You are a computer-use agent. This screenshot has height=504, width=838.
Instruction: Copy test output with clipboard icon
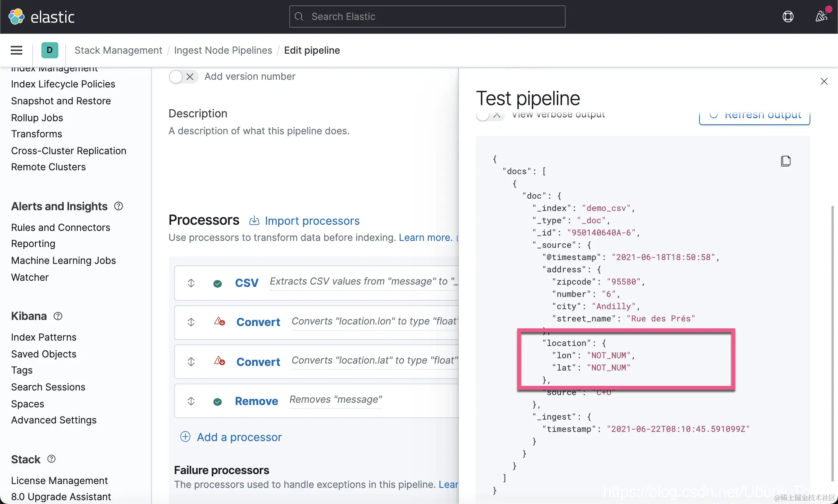pyautogui.click(x=785, y=161)
